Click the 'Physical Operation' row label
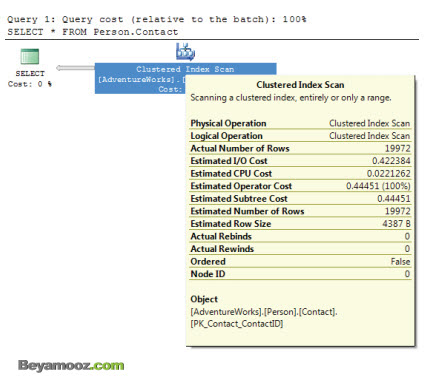This screenshot has height=388, width=426. [228, 123]
